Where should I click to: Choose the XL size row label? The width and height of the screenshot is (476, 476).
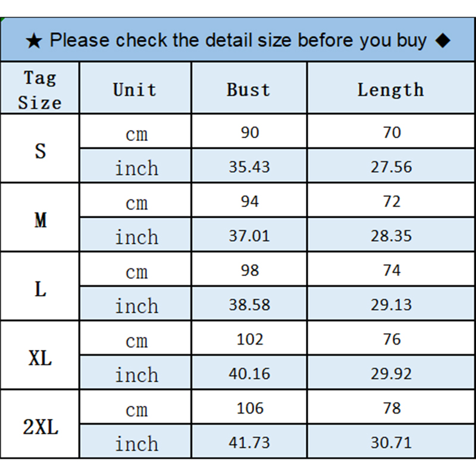[x=40, y=358]
